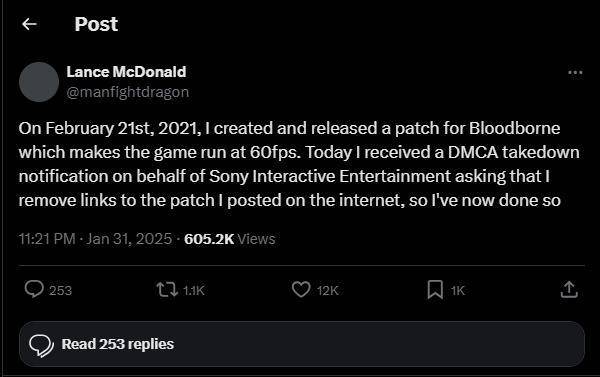Click the 1K bookmarks count
This screenshot has height=377, width=600.
(458, 291)
